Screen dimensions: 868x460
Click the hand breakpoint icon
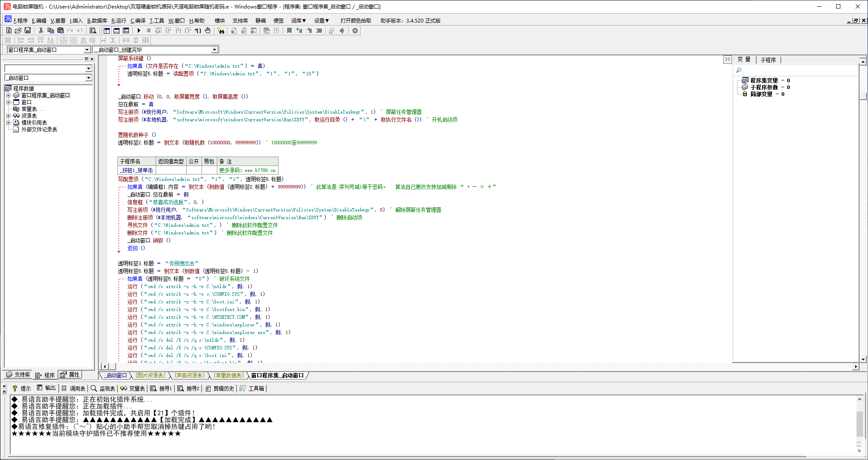pos(208,31)
